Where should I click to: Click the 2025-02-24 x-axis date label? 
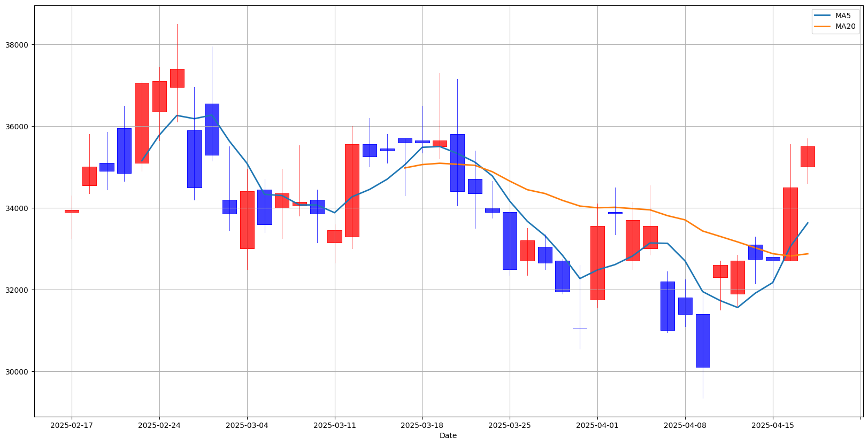[159, 426]
